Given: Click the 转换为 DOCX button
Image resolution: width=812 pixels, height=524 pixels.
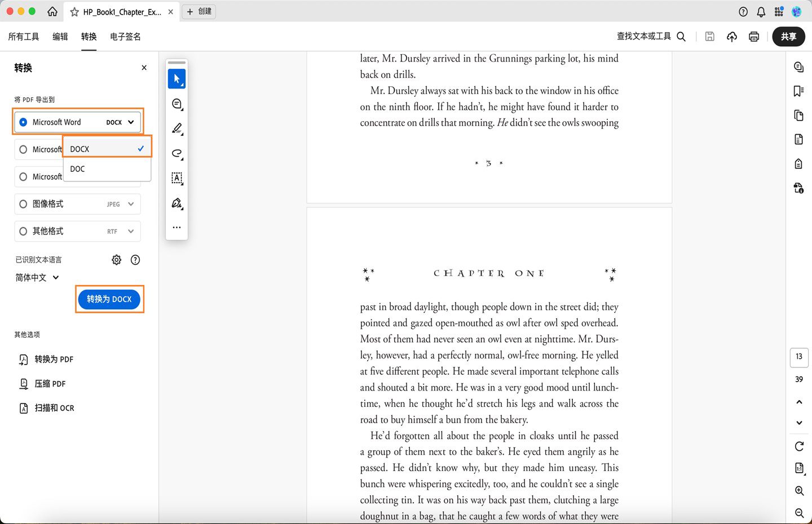Looking at the screenshot, I should 109,299.
